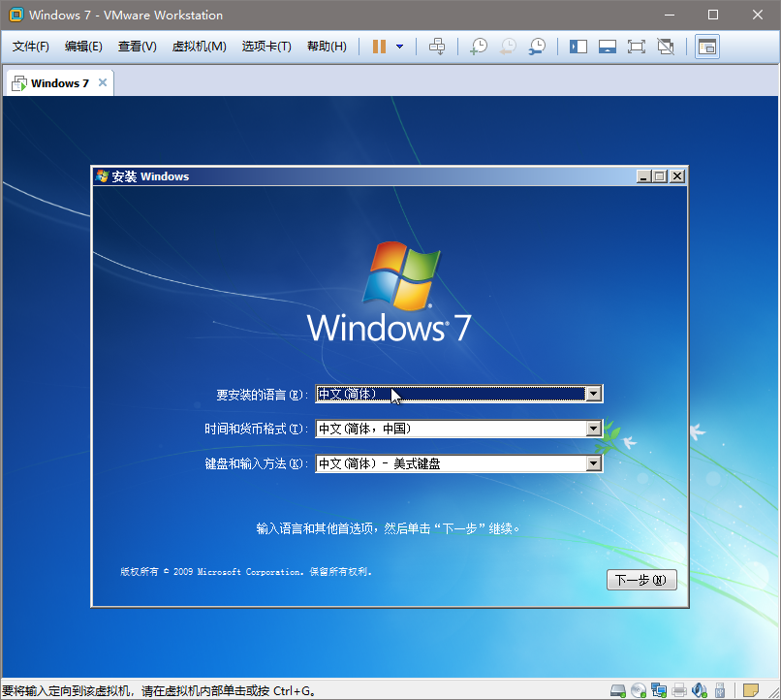Toggle the library sidebar panel icon
Viewport: 781px width, 700px height.
tap(578, 47)
